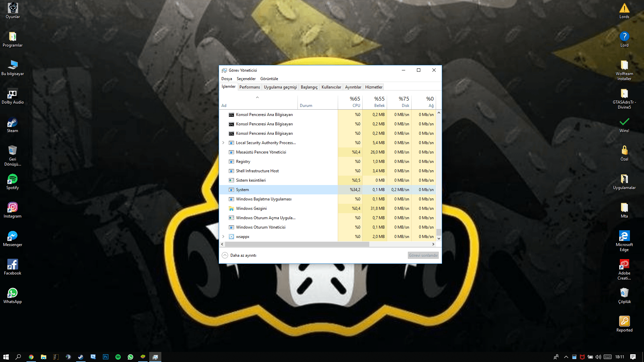Select the Sistem kesintileri process row
Image resolution: width=644 pixels, height=362 pixels.
pyautogui.click(x=327, y=180)
